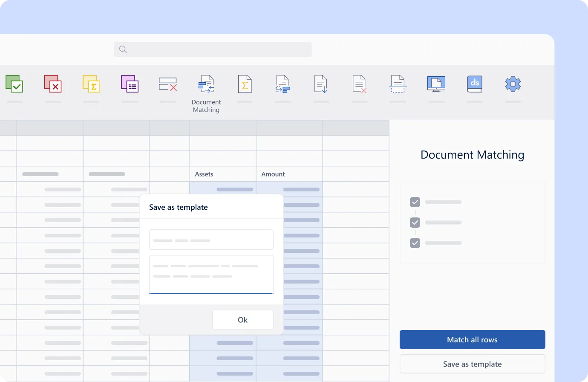Click the document reorder icon

click(282, 84)
